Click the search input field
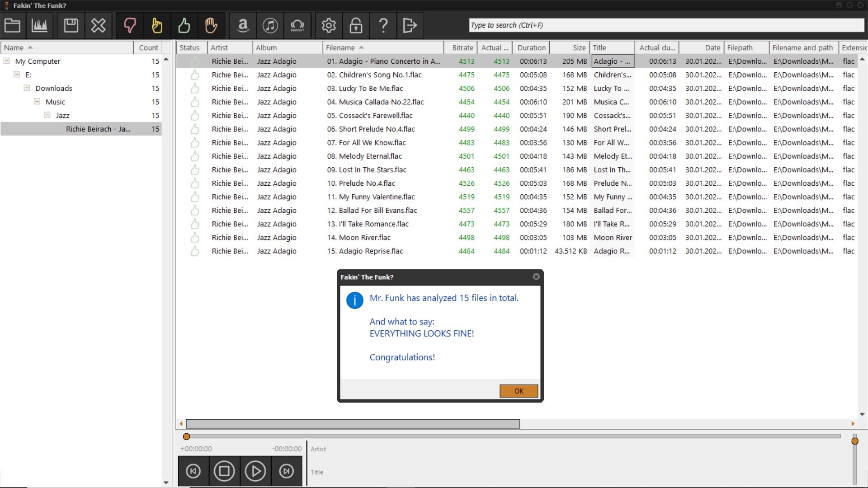The height and width of the screenshot is (488, 868). (665, 25)
